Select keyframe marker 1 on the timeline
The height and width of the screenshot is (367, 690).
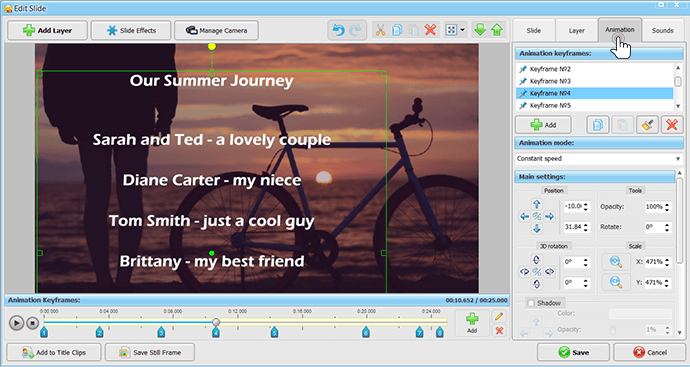[x=44, y=332]
